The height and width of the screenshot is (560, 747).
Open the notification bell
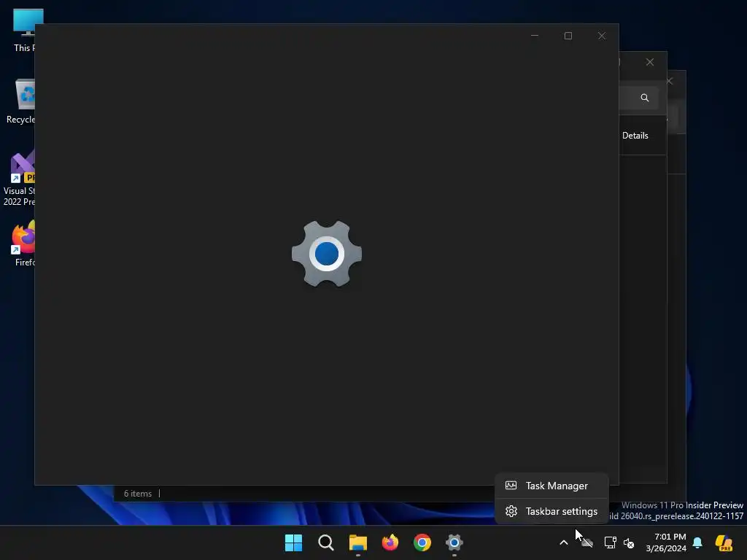pos(697,542)
